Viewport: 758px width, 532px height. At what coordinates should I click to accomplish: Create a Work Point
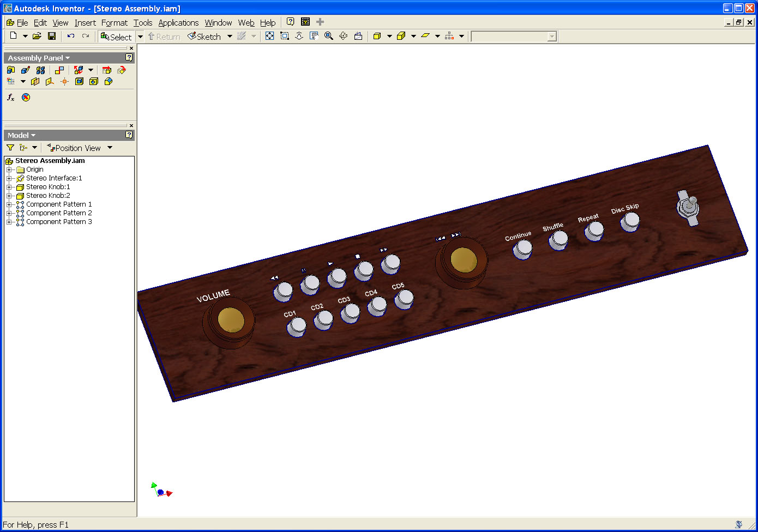[x=64, y=81]
